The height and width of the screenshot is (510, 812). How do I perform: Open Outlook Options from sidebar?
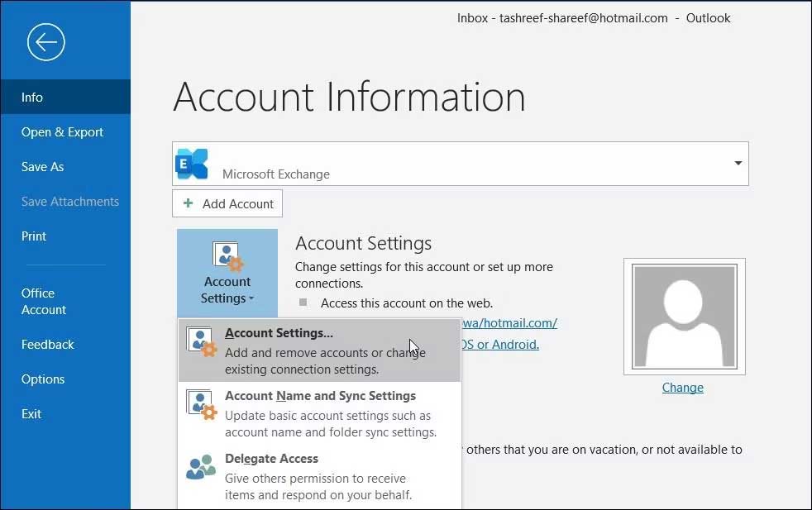point(43,379)
